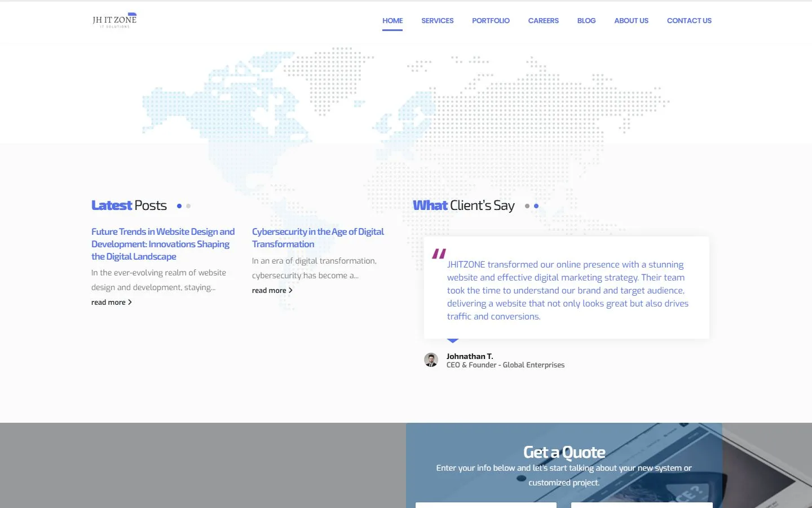Open the Contact Us page
Image resolution: width=812 pixels, height=508 pixels.
coord(689,21)
